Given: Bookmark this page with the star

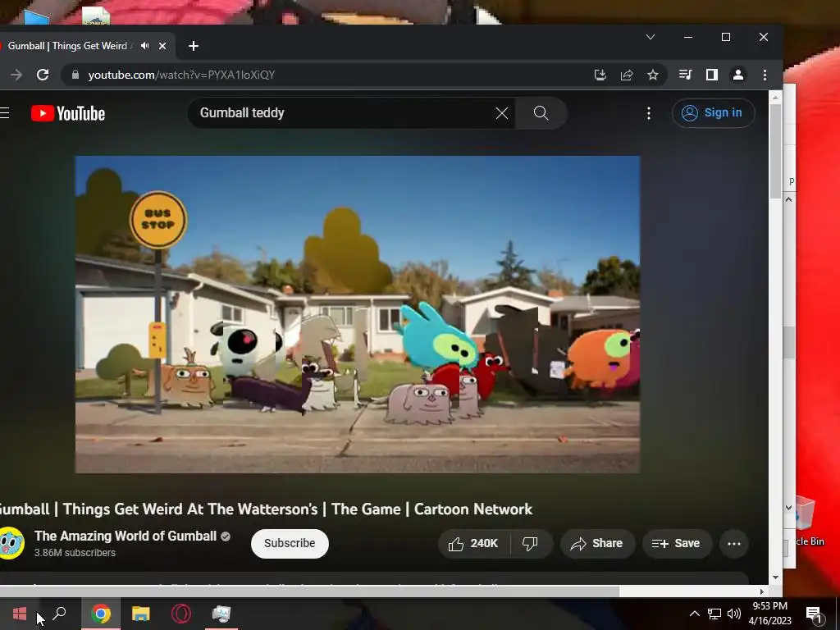Looking at the screenshot, I should (652, 75).
